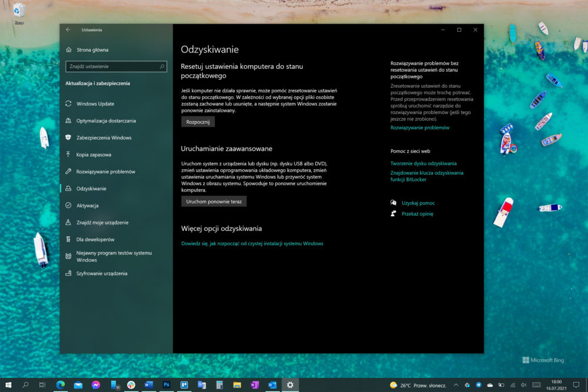The image size is (588, 392).
Task: Open Znajdź moje urządzenie section
Action: pyautogui.click(x=102, y=223)
